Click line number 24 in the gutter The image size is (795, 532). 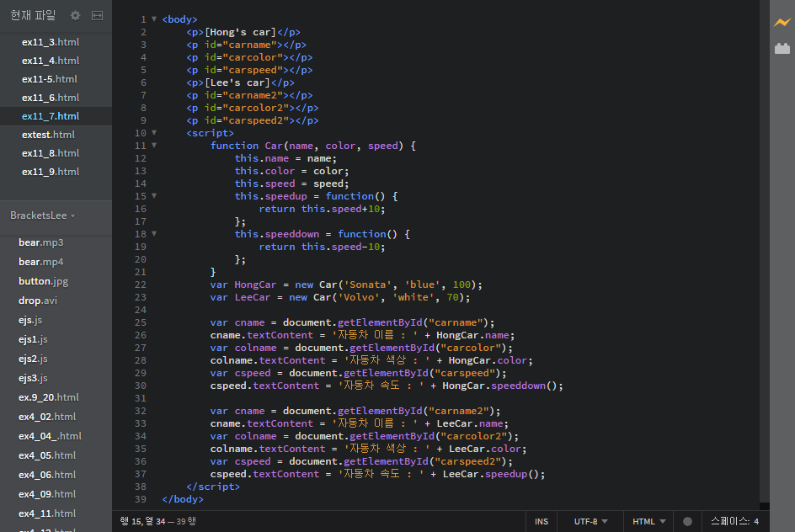coord(141,310)
